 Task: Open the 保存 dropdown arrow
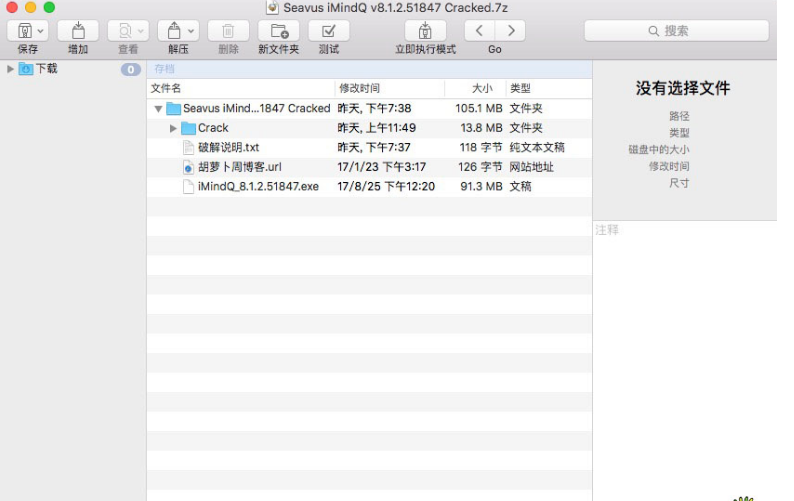[41, 31]
